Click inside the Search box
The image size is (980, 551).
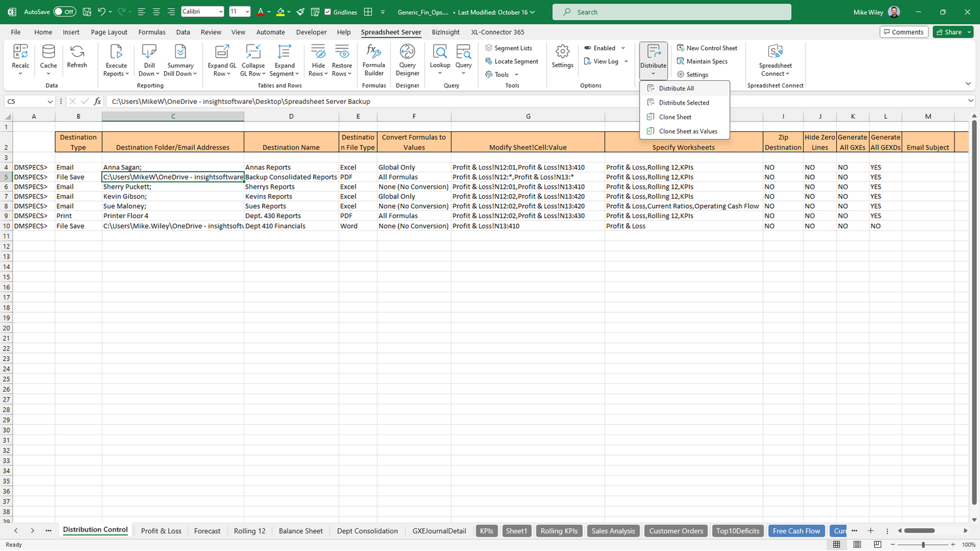[672, 11]
